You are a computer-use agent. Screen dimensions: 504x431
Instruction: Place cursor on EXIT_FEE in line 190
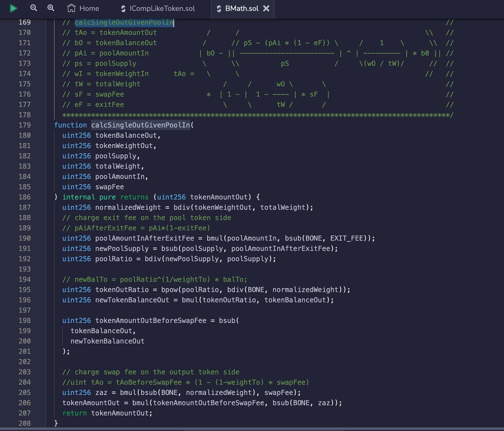pos(346,238)
